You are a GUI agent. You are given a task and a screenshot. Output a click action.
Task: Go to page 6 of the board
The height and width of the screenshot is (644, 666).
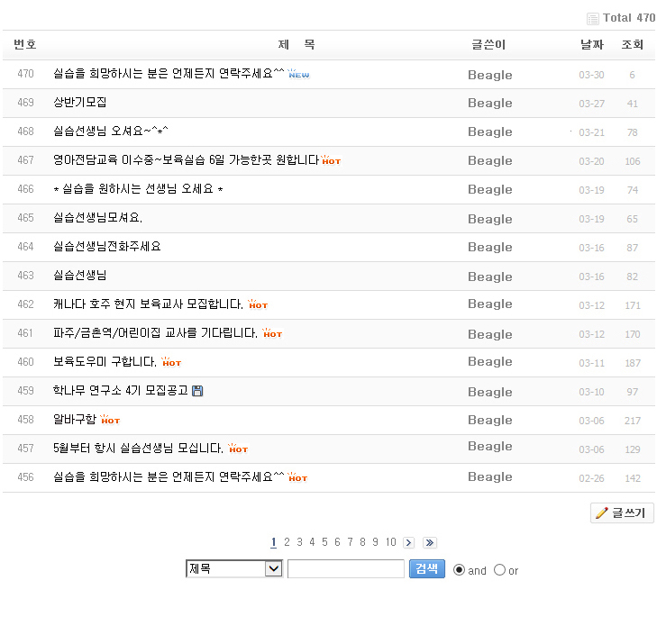pos(337,542)
